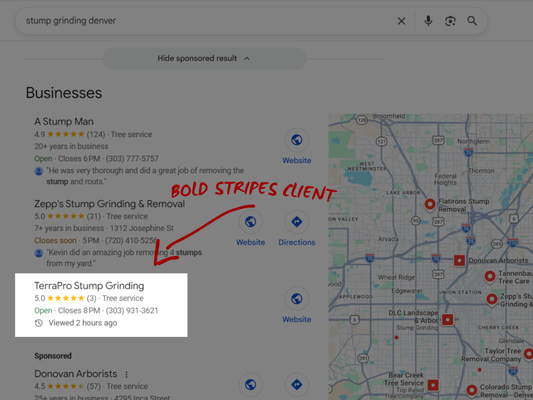The image size is (533, 400).
Task: Clear the search box text
Action: 401,21
